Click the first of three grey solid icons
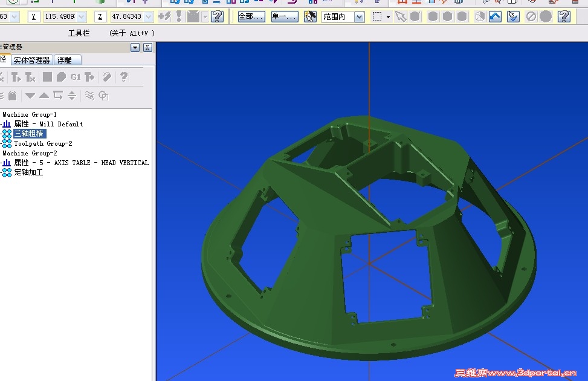 tap(433, 16)
